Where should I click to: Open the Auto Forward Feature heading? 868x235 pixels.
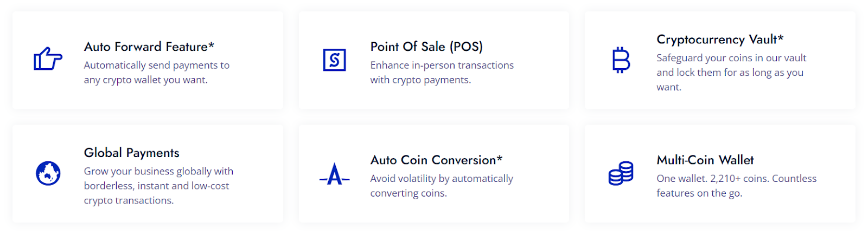[149, 47]
